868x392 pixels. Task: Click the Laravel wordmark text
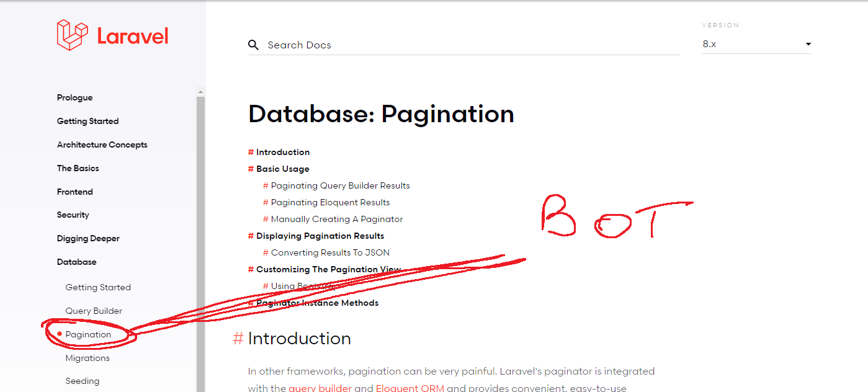[x=133, y=36]
